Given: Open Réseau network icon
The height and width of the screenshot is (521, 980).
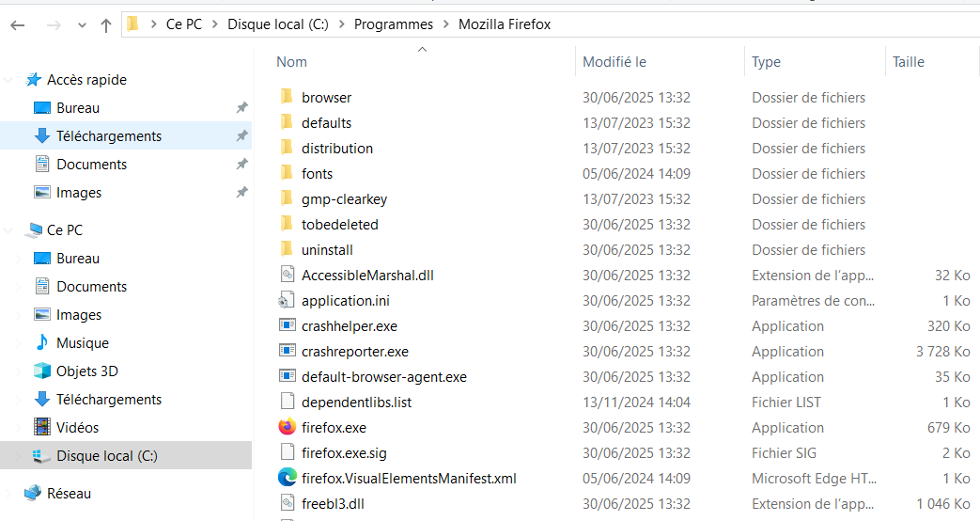Looking at the screenshot, I should 33,494.
